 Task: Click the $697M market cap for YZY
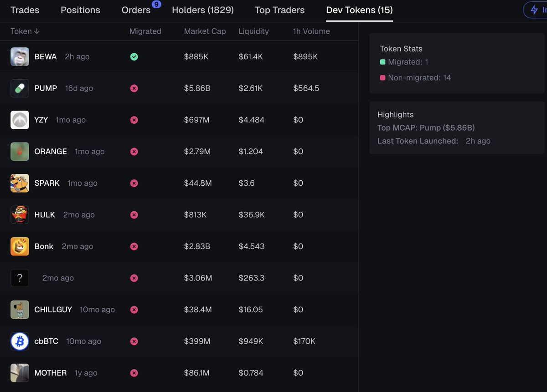196,120
